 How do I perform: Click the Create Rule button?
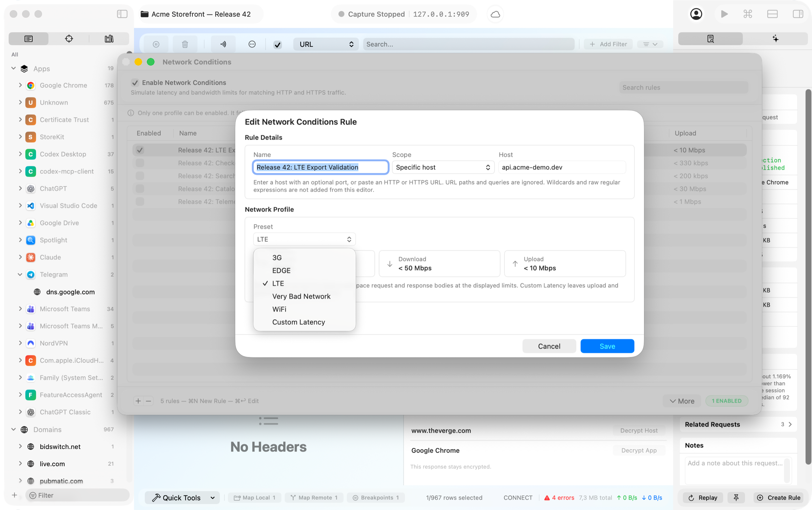[779, 498]
